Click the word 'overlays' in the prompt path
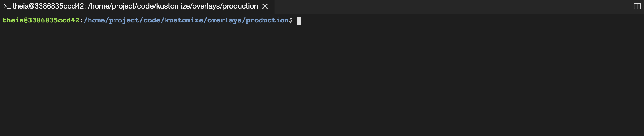 [x=225, y=20]
